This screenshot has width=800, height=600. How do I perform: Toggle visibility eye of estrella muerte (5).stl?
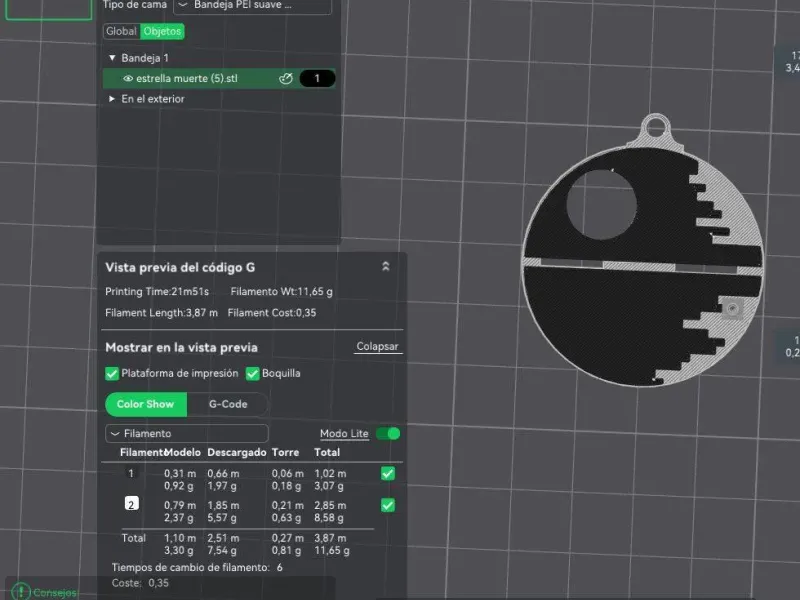pos(128,79)
